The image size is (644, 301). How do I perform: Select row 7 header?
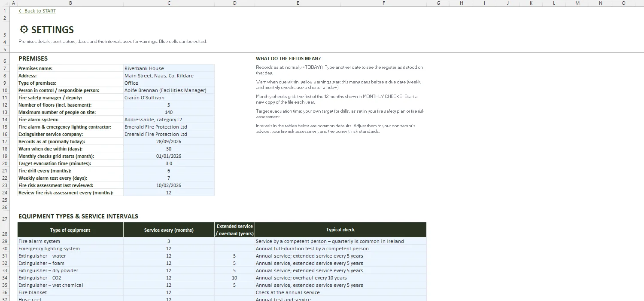click(5, 68)
